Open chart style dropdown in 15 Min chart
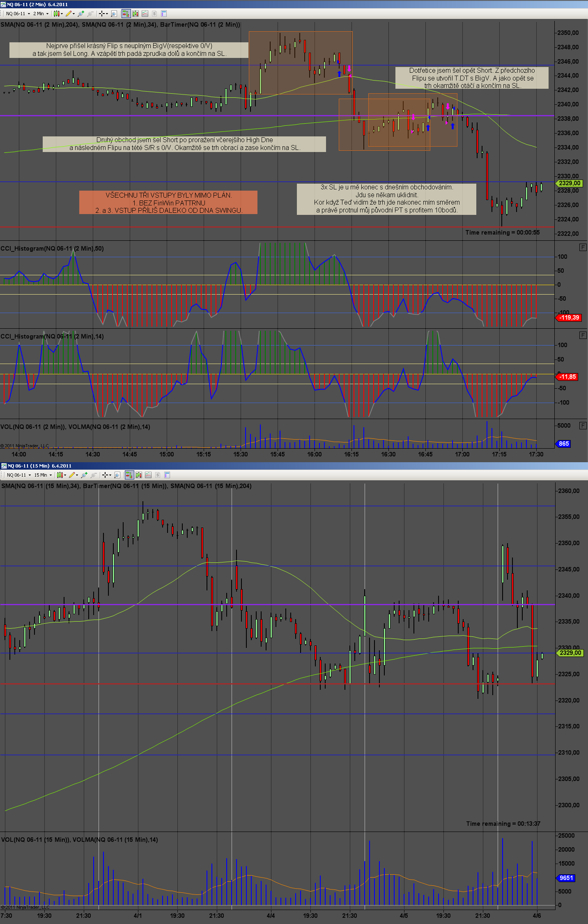Viewport: 588px width, 924px height. point(61,475)
